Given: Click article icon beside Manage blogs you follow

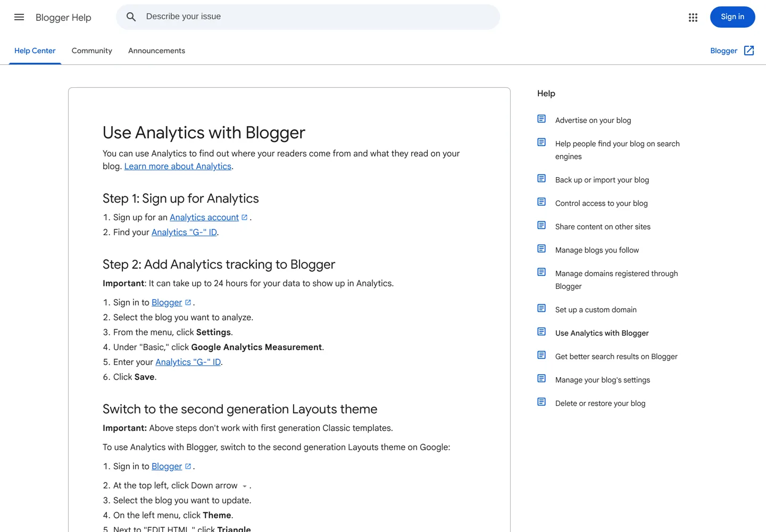Looking at the screenshot, I should pyautogui.click(x=542, y=248).
